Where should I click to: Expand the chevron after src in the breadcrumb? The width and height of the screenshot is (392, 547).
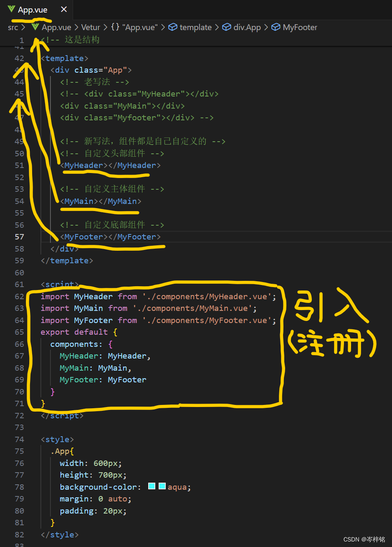pyautogui.click(x=23, y=27)
